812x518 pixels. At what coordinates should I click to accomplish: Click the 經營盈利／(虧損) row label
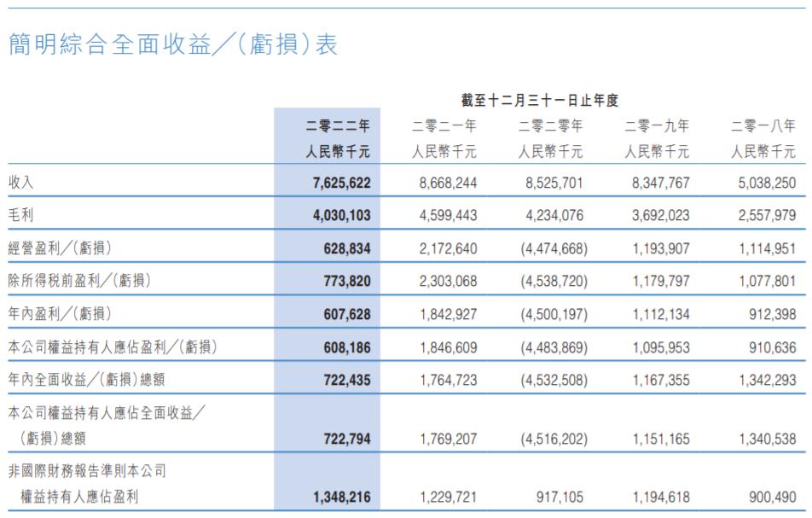click(61, 245)
